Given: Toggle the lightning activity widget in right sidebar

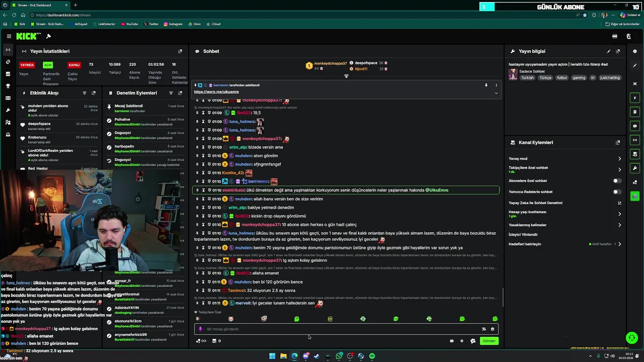Looking at the screenshot, I should pyautogui.click(x=635, y=98).
